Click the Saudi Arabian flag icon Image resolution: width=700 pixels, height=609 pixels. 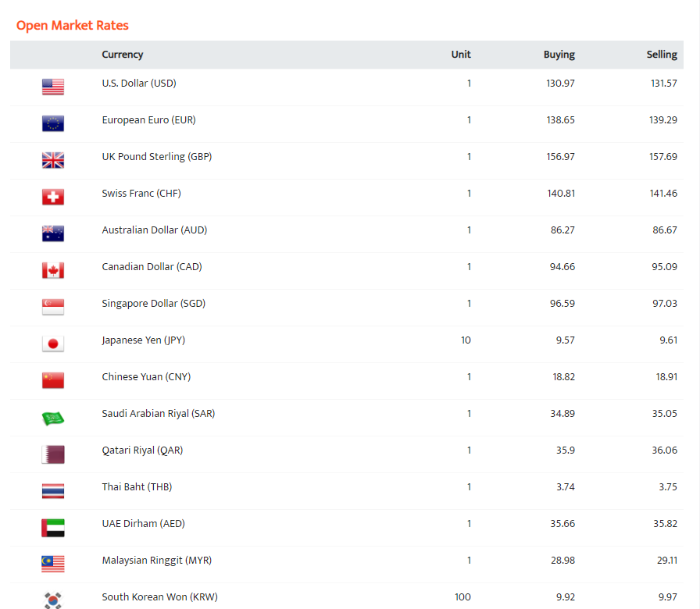click(x=53, y=418)
